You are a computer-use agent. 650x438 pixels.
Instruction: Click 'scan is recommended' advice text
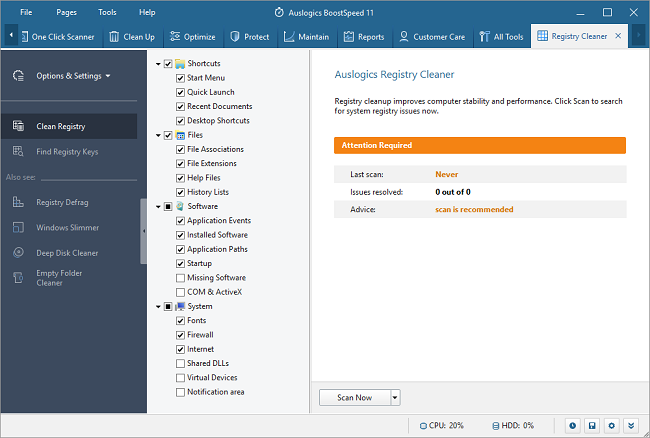point(474,209)
